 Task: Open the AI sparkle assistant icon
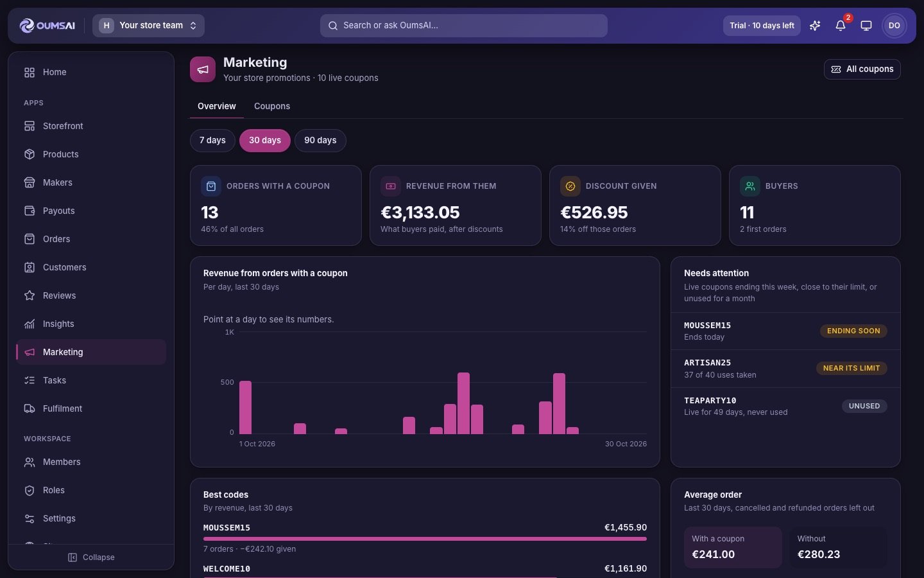coord(815,26)
